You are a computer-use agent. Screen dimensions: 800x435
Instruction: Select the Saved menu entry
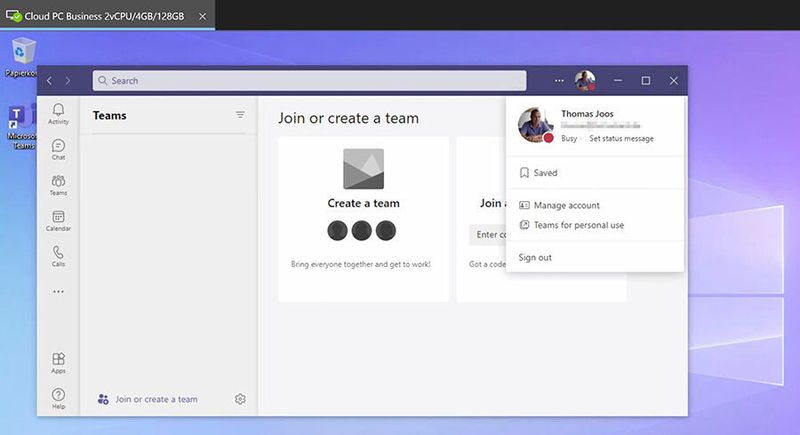[x=595, y=173]
